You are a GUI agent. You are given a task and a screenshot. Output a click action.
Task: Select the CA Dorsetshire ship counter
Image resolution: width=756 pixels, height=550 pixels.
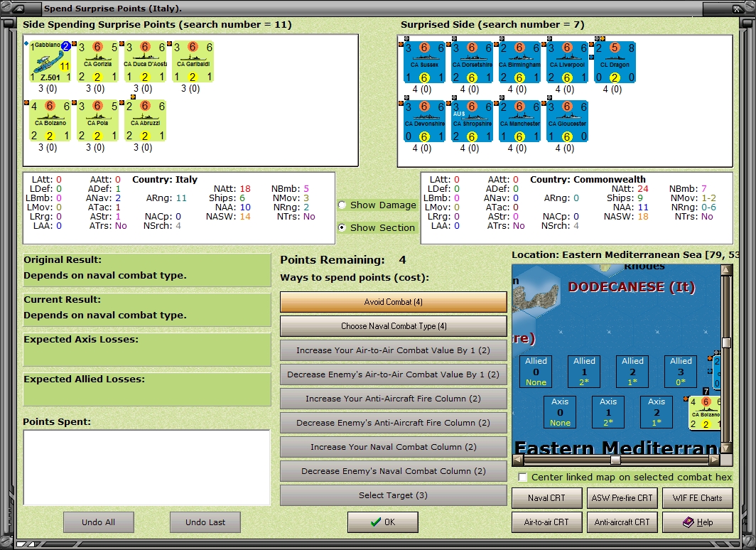472,63
